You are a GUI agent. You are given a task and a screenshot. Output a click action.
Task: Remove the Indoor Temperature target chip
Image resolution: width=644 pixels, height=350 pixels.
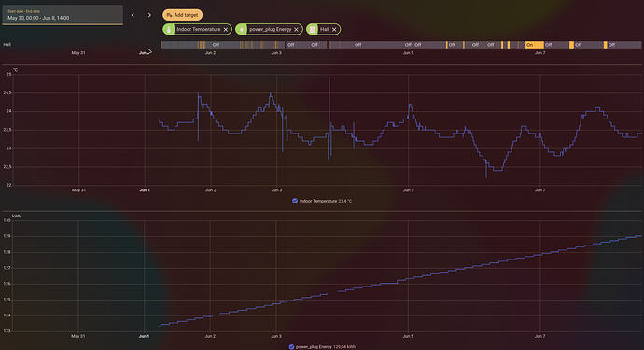226,30
